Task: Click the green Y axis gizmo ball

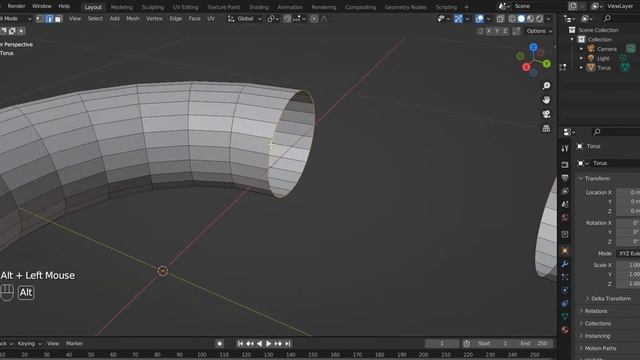Action: click(547, 64)
